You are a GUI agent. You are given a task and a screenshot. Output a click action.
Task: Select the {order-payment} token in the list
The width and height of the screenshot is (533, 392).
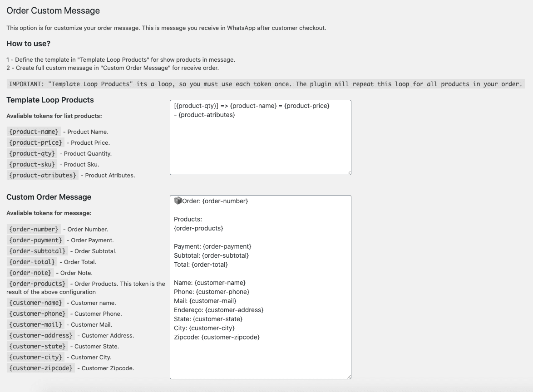[35, 240]
